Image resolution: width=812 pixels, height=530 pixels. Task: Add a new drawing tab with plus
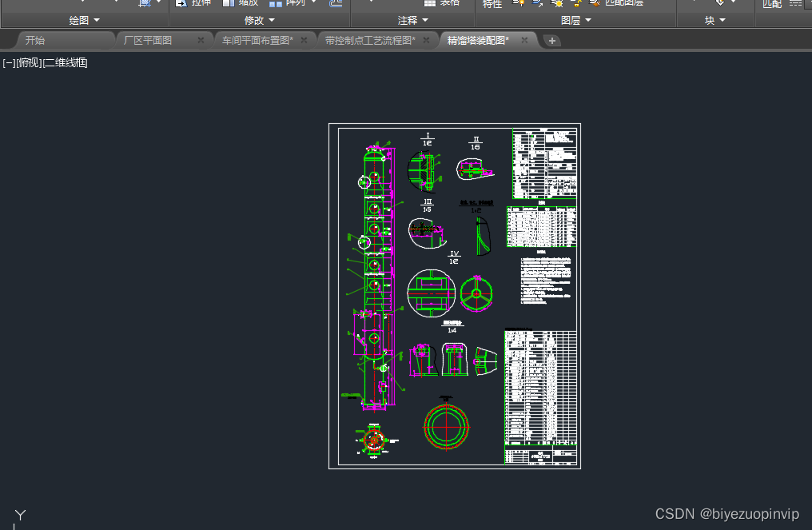click(552, 41)
